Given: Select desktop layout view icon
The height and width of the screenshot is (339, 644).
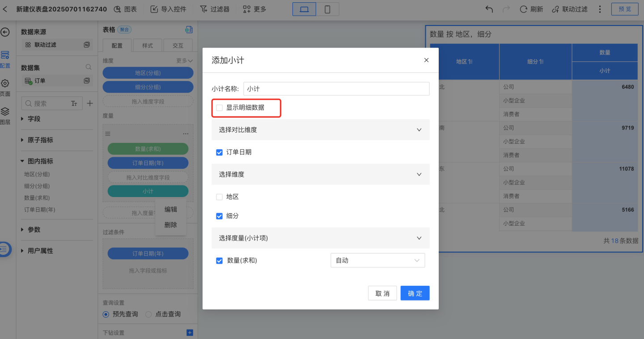Looking at the screenshot, I should click(x=304, y=9).
